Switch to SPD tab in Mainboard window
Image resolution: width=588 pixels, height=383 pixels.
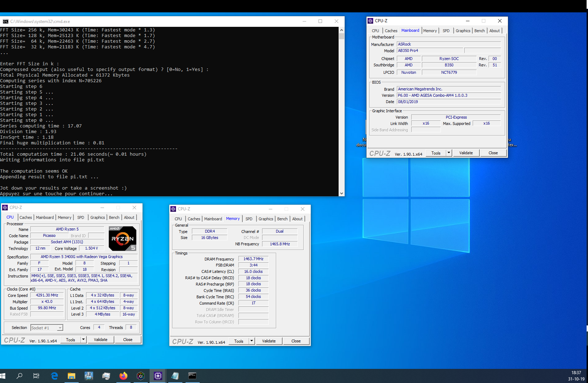446,31
